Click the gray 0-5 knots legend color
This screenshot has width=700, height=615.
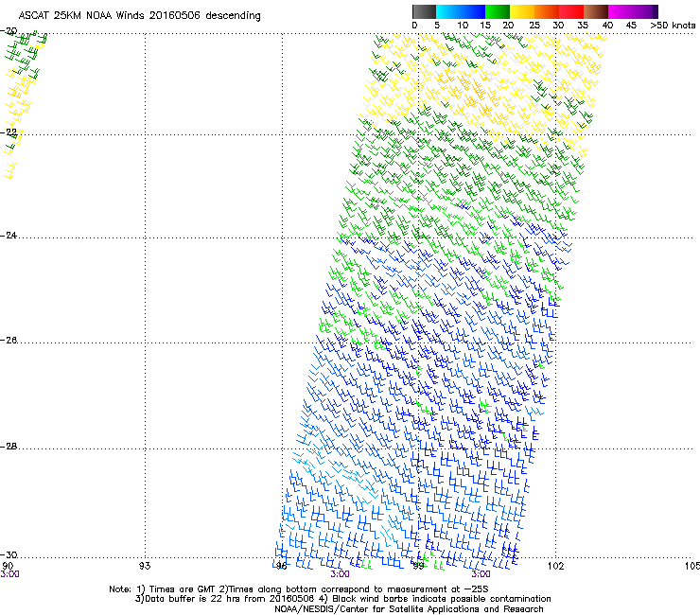tap(424, 11)
